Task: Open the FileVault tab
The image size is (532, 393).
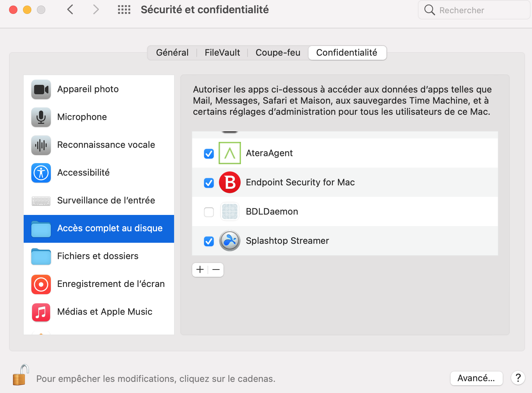Action: point(222,53)
